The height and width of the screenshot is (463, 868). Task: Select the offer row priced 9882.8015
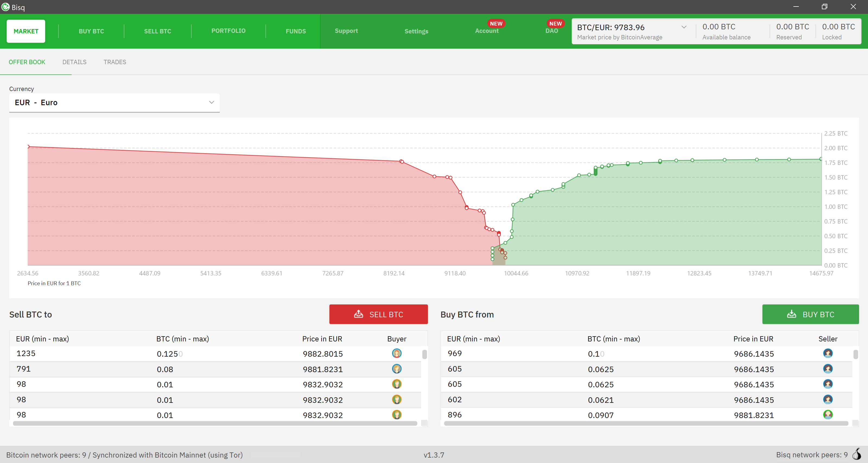pos(215,354)
